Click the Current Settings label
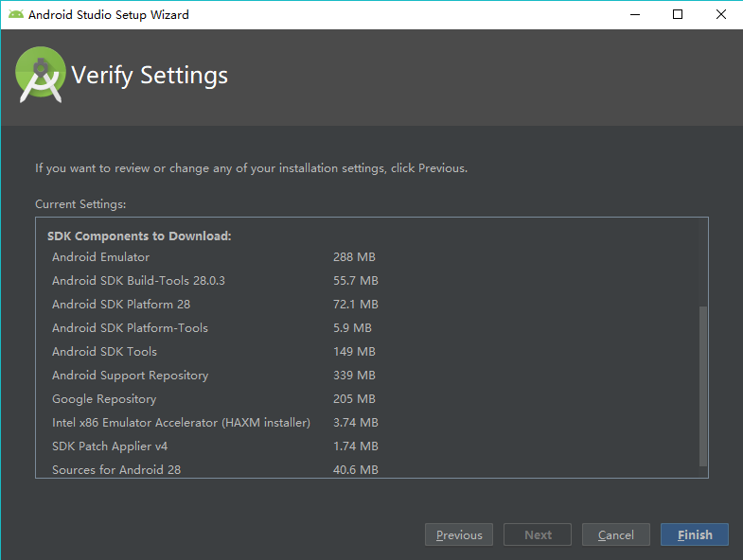 tap(80, 204)
